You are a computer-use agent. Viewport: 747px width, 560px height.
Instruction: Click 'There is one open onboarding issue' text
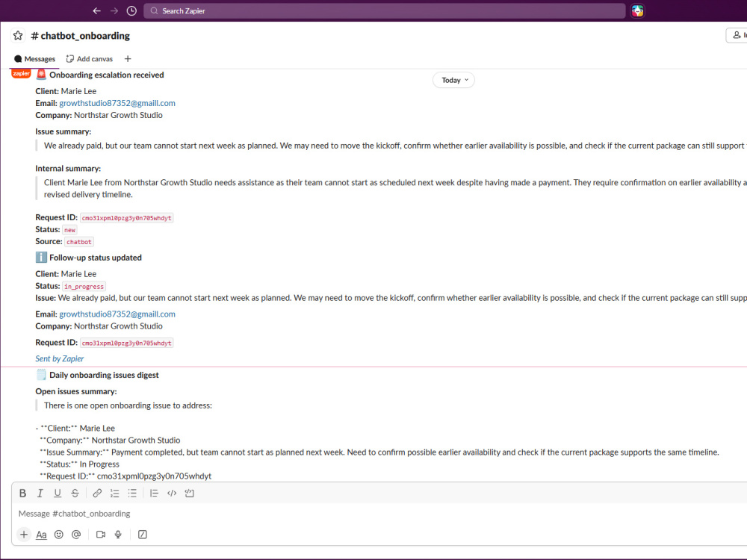click(128, 405)
